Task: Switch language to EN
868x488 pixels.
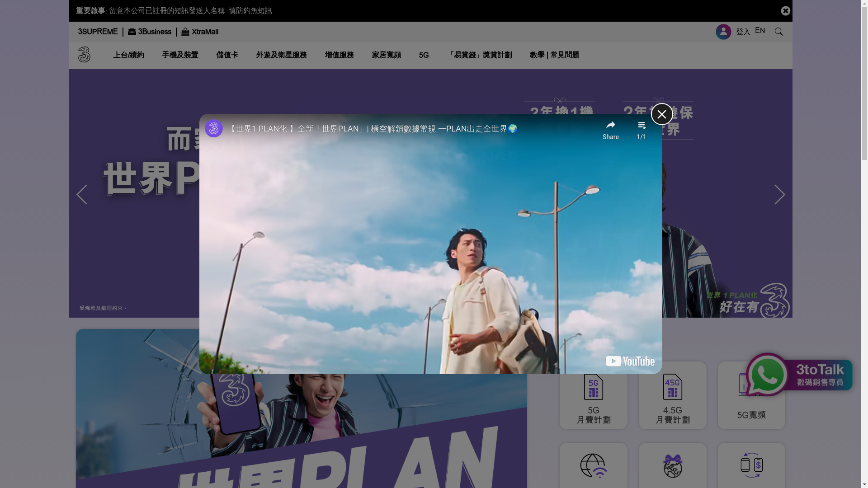Action: (x=760, y=31)
